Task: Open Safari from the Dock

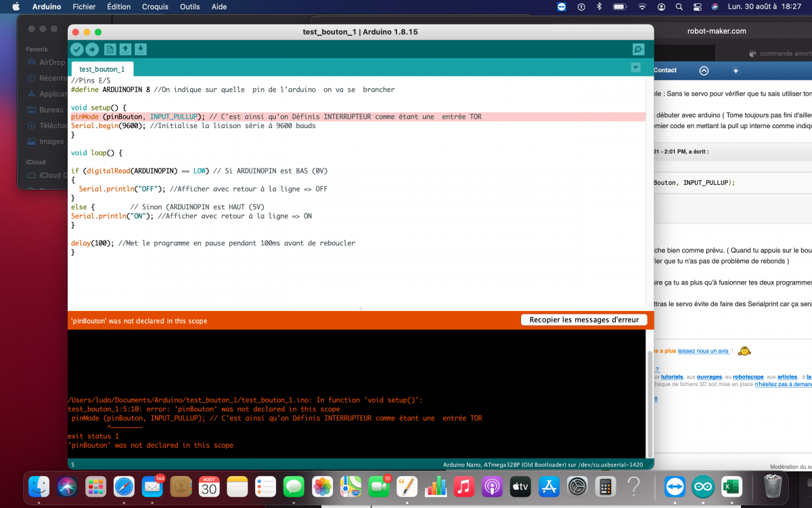Action: point(124,486)
